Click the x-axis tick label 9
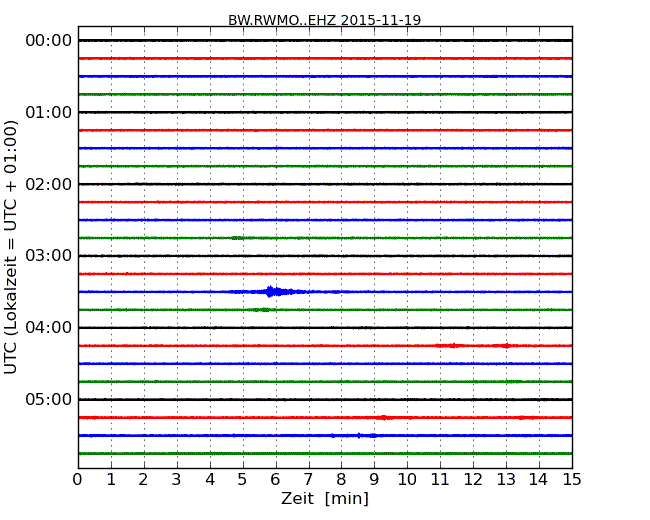 [x=374, y=480]
